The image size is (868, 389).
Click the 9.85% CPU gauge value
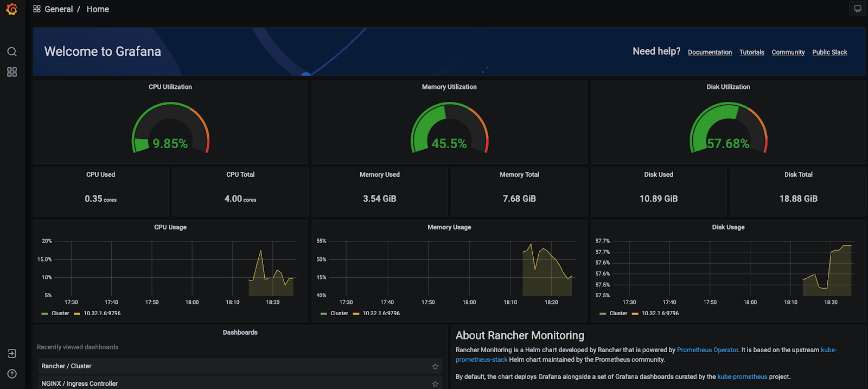click(x=170, y=144)
